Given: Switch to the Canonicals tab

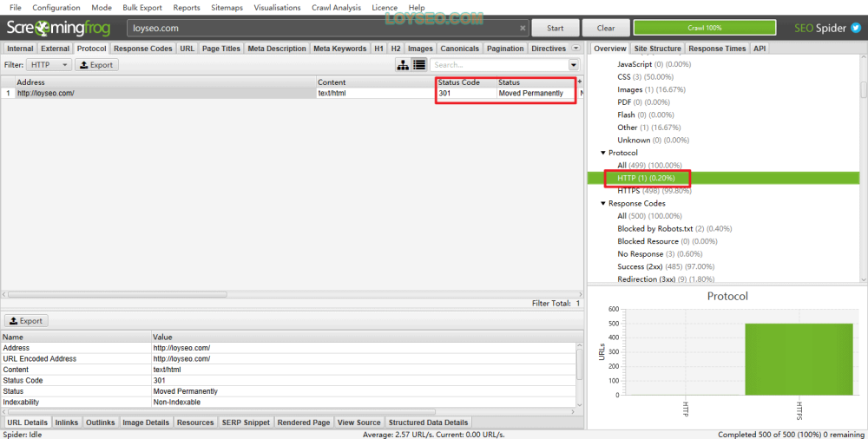Looking at the screenshot, I should 459,49.
